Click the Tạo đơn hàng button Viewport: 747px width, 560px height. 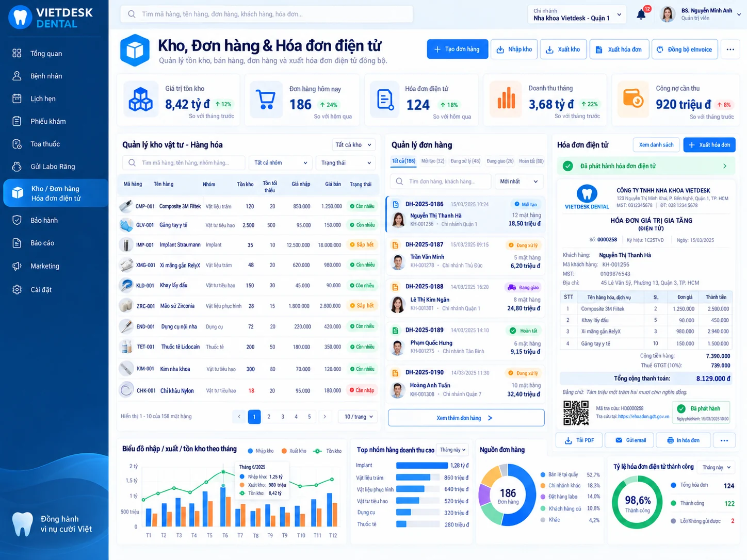(458, 50)
